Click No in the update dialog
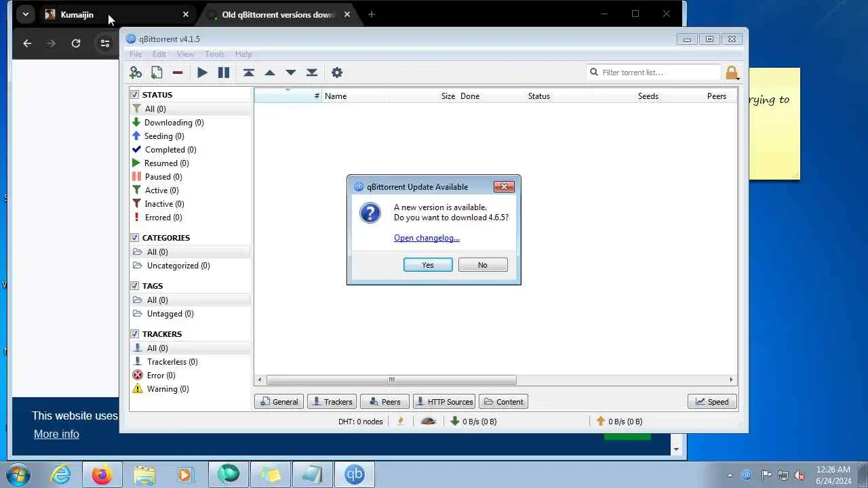 [x=483, y=265]
